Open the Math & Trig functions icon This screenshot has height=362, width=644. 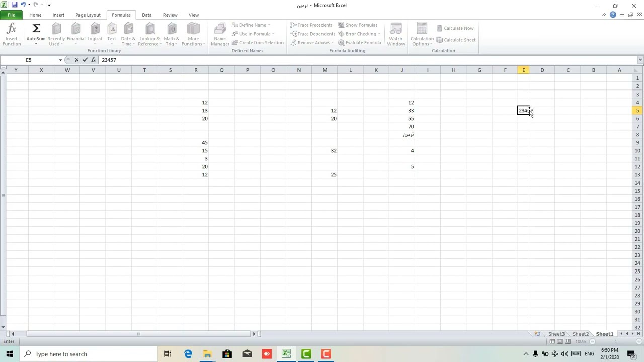click(172, 29)
